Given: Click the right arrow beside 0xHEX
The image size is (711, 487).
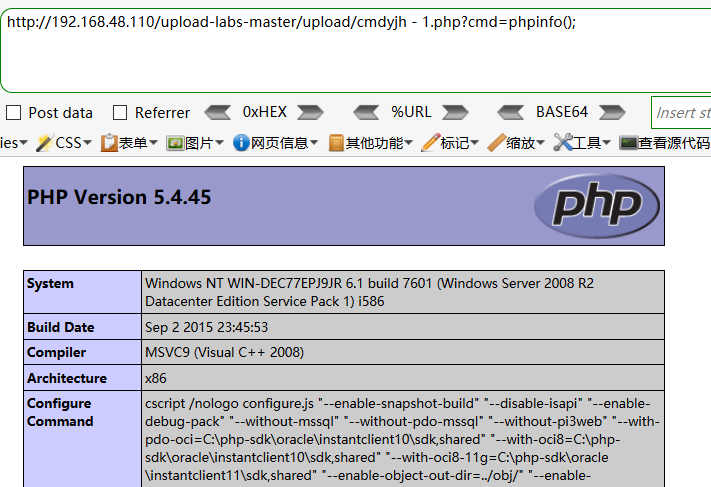Looking at the screenshot, I should point(311,112).
